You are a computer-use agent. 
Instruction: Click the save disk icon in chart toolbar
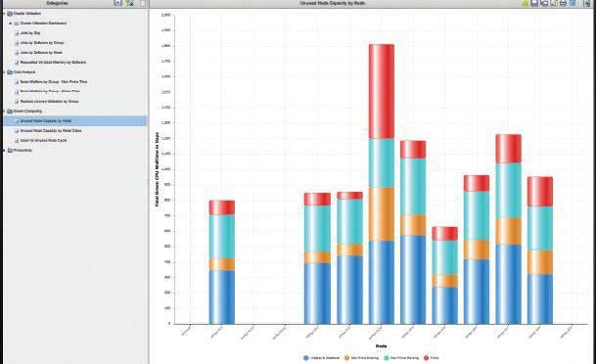click(534, 3)
